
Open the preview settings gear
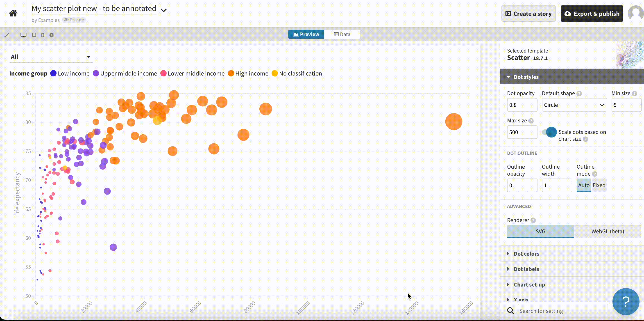tap(52, 35)
